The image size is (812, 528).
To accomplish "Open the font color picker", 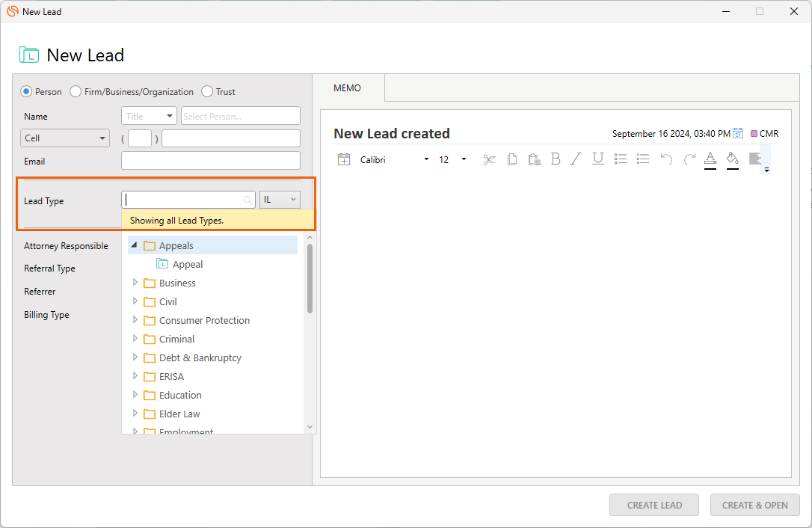I will point(710,159).
